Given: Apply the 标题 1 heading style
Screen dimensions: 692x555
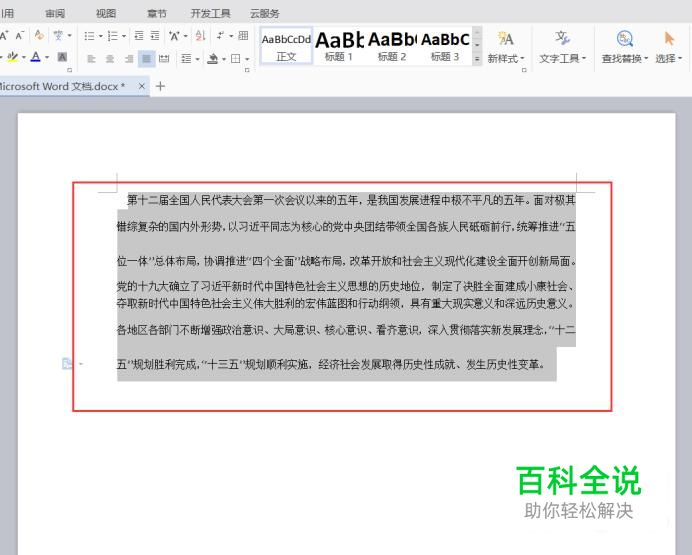Looking at the screenshot, I should (x=339, y=46).
